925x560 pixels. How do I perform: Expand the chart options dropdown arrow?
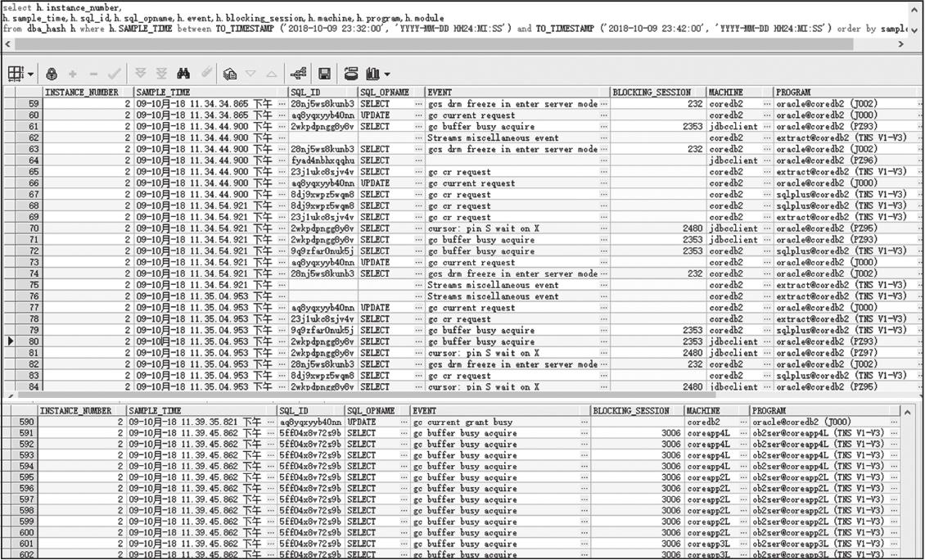click(386, 75)
